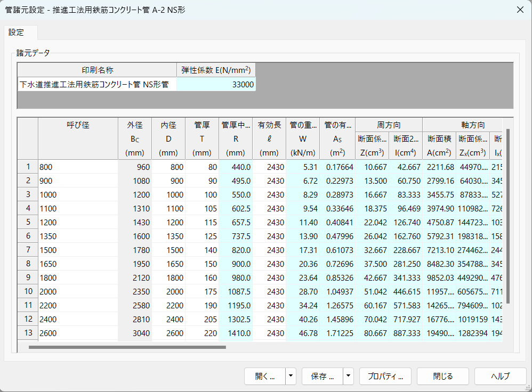
Task: Click the horizontal scrollbar of the table
Action: pyautogui.click(x=127, y=347)
